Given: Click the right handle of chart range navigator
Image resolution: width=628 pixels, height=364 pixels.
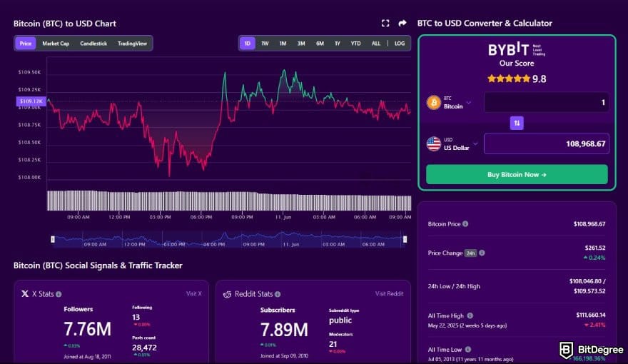Looking at the screenshot, I should pyautogui.click(x=405, y=240).
